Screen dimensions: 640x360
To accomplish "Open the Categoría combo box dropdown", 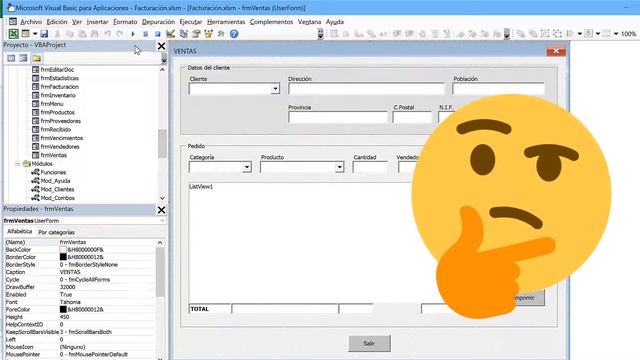I will (x=247, y=167).
